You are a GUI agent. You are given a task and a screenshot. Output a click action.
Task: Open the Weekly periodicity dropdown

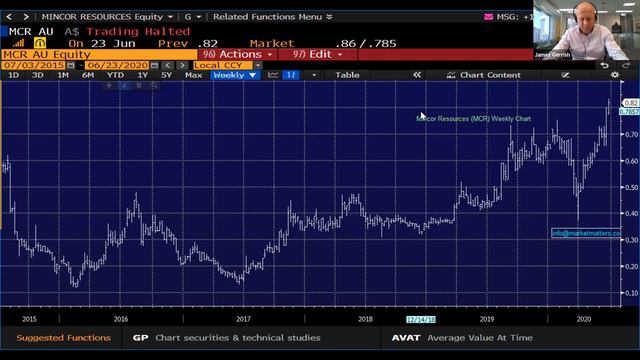point(235,75)
